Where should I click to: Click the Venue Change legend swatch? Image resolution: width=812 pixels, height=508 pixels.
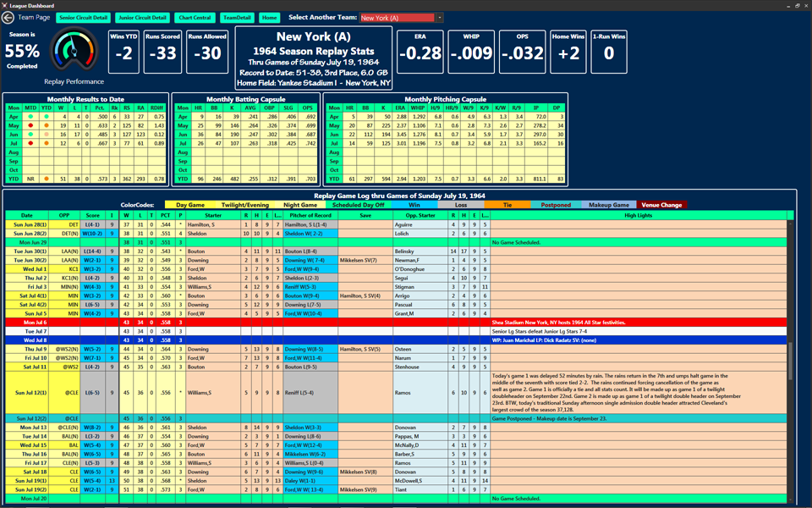click(661, 205)
